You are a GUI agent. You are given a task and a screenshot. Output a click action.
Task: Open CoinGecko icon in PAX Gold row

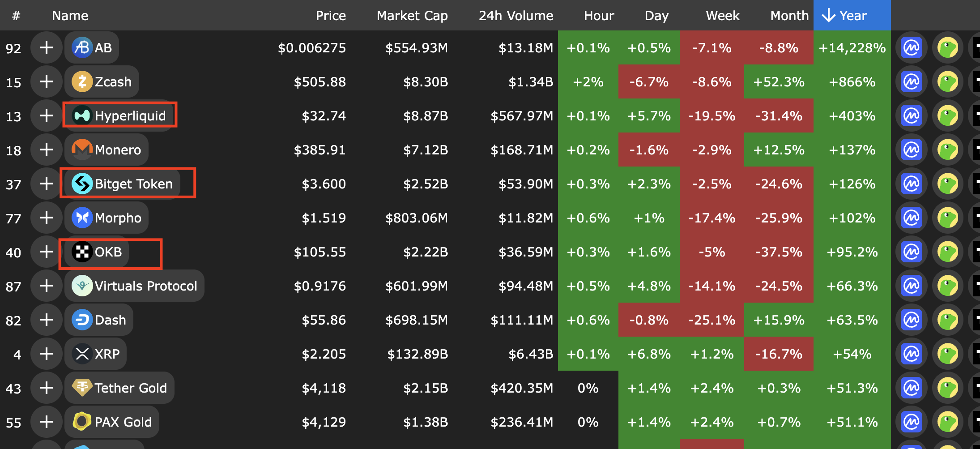coord(947,422)
